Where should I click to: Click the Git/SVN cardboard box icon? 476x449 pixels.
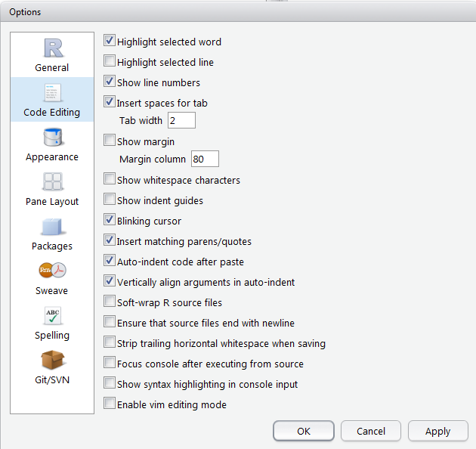coord(52,360)
